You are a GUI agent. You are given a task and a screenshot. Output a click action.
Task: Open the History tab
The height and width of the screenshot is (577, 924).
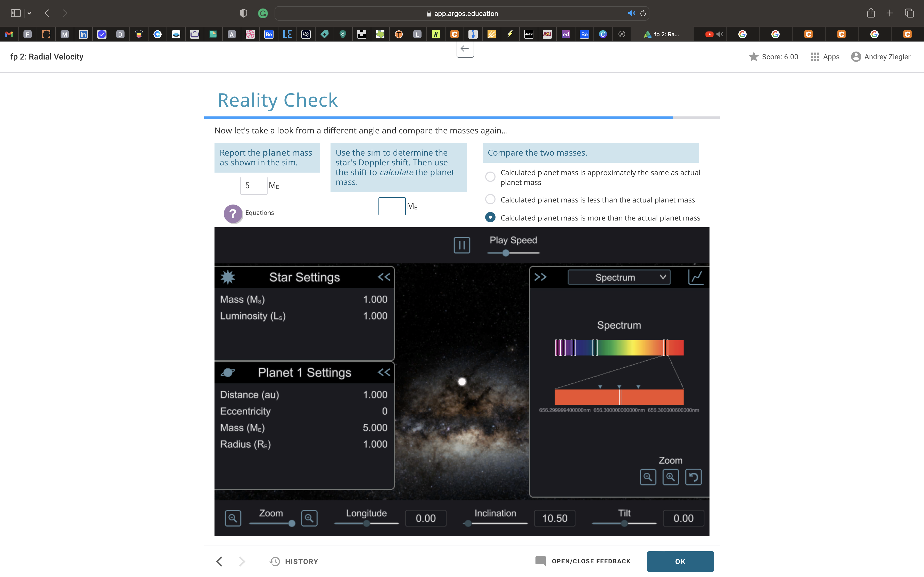coord(294,561)
